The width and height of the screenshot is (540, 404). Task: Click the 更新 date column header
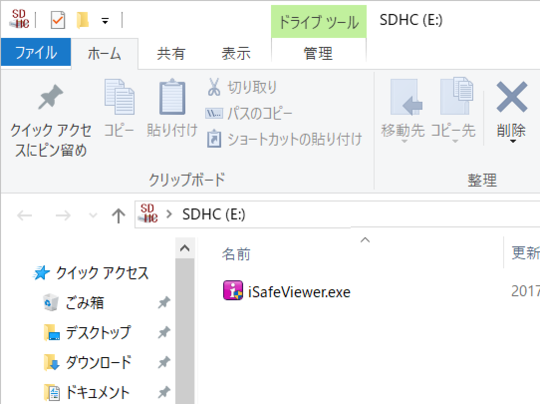(x=525, y=253)
